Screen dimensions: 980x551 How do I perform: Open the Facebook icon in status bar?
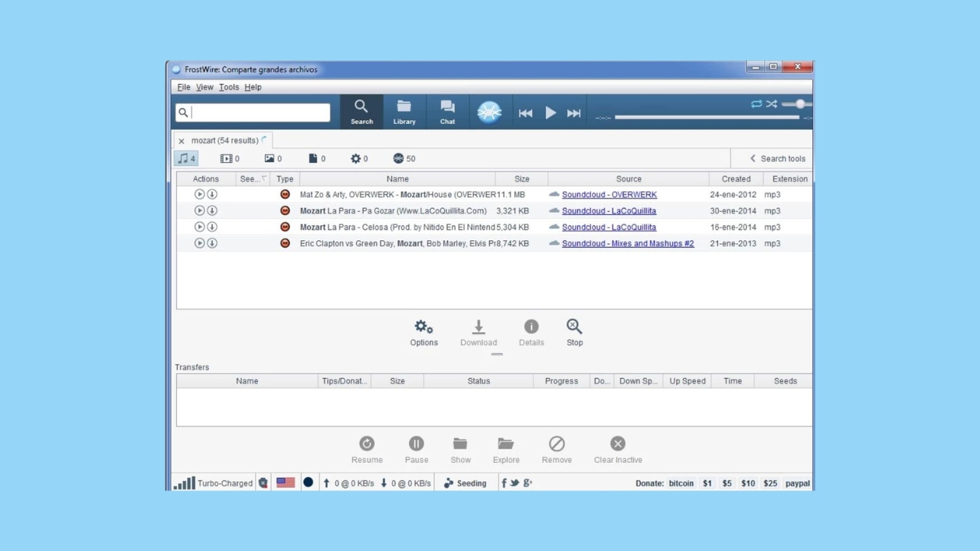[504, 483]
